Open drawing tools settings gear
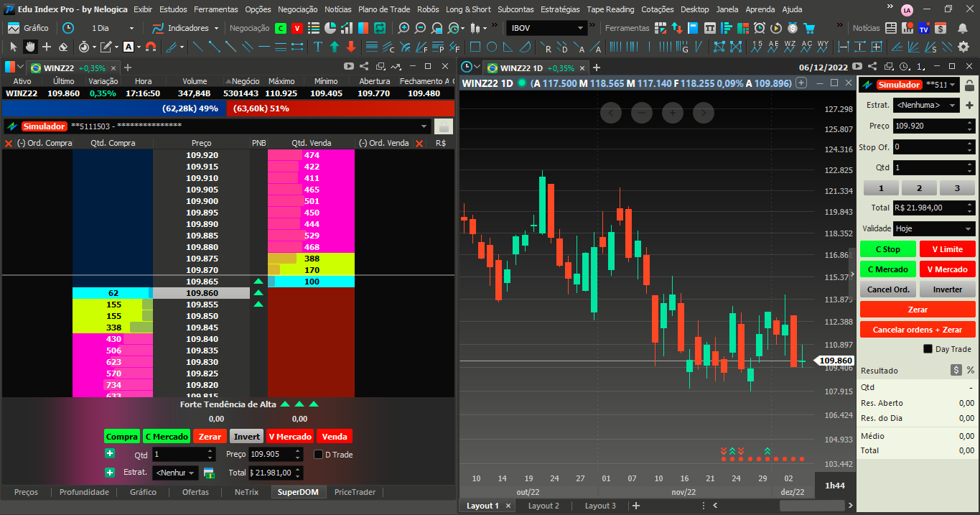 pyautogui.click(x=963, y=47)
